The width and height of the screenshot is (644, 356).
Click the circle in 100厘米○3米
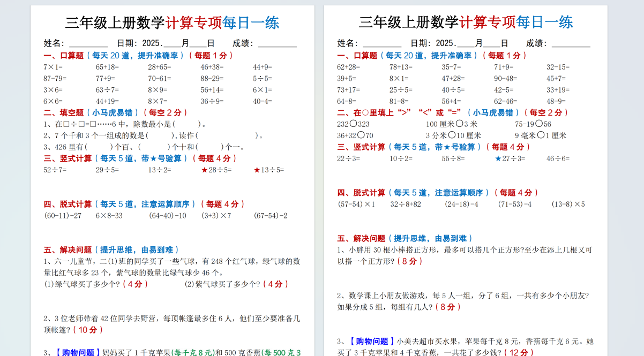[459, 124]
